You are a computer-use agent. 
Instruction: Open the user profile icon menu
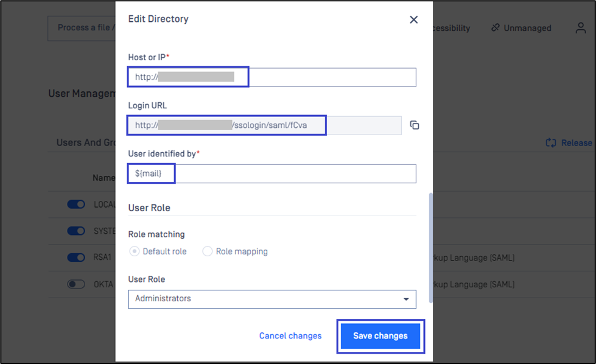coord(581,28)
